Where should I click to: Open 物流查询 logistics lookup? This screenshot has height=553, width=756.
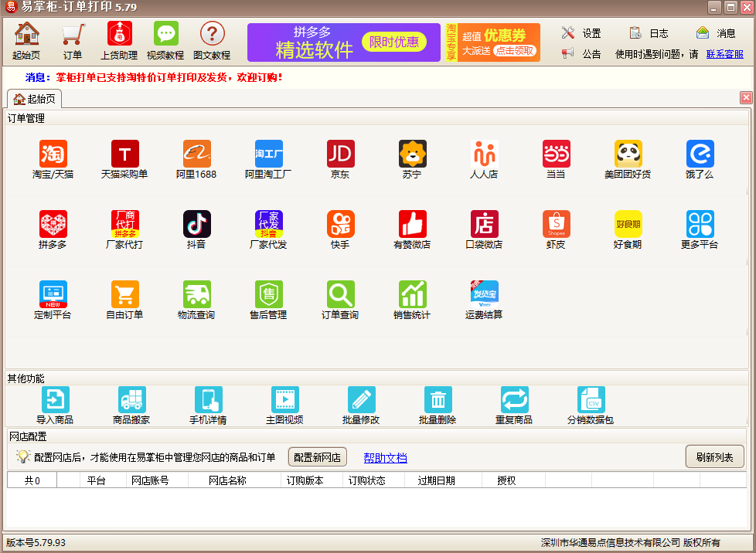(196, 295)
